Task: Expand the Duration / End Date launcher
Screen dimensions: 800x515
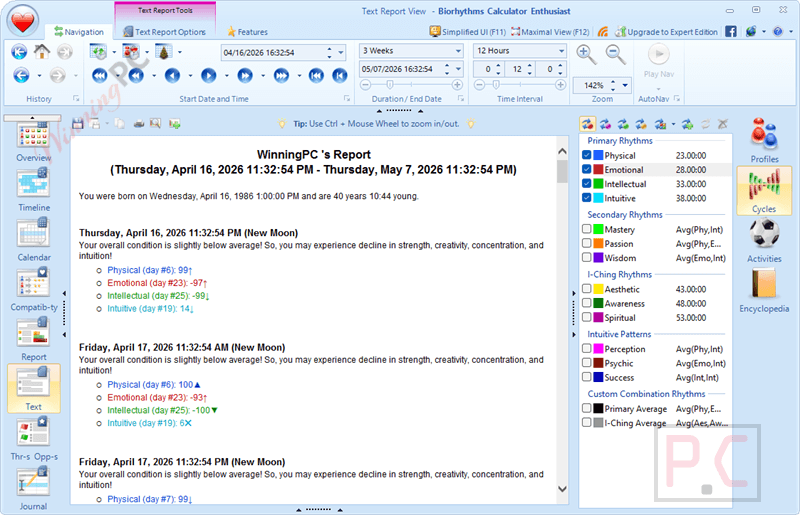Action: (460, 98)
